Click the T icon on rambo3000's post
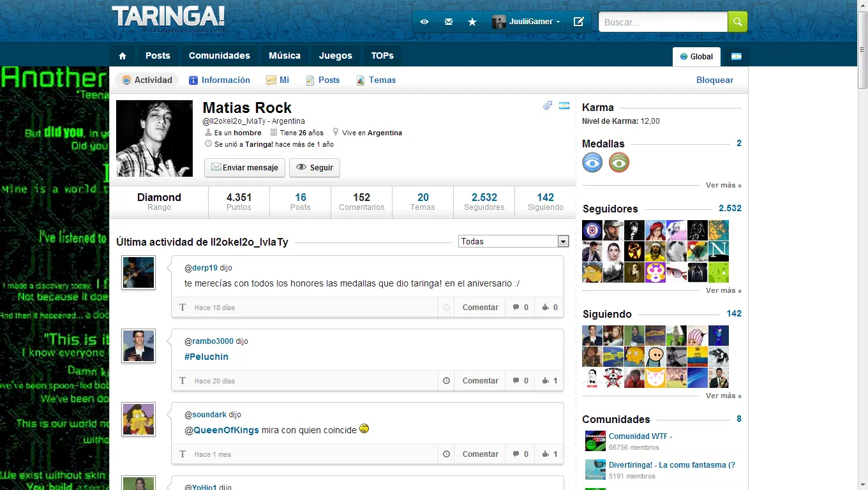The width and height of the screenshot is (868, 490). [183, 381]
